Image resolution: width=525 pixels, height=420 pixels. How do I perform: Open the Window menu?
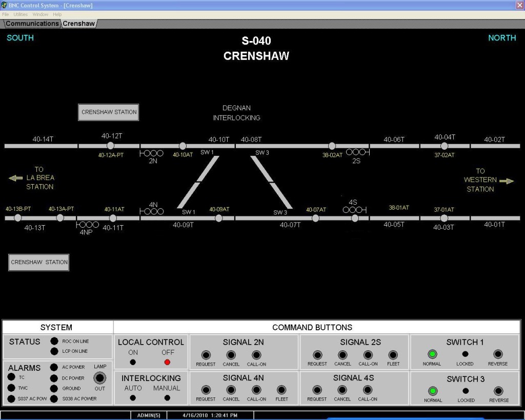click(41, 14)
